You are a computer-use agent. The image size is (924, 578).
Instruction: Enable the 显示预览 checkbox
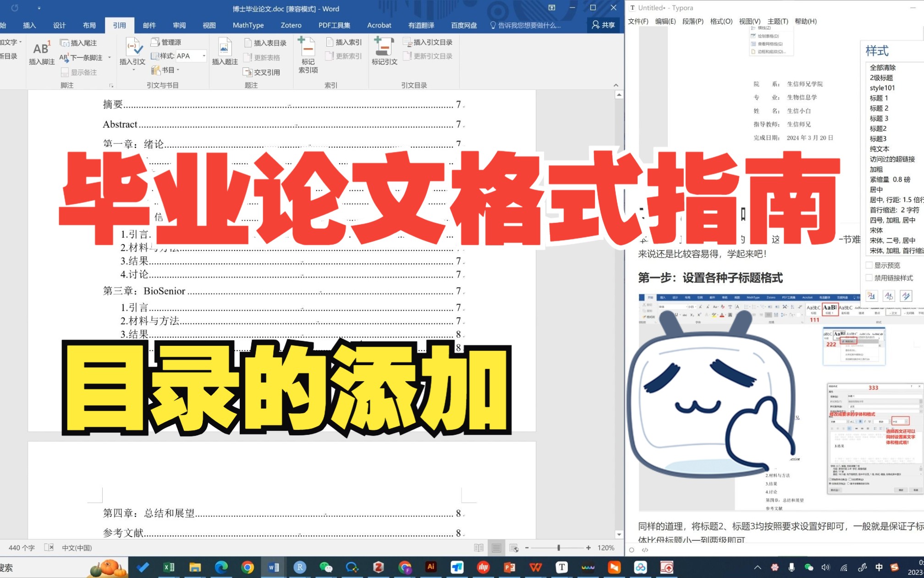pyautogui.click(x=869, y=265)
